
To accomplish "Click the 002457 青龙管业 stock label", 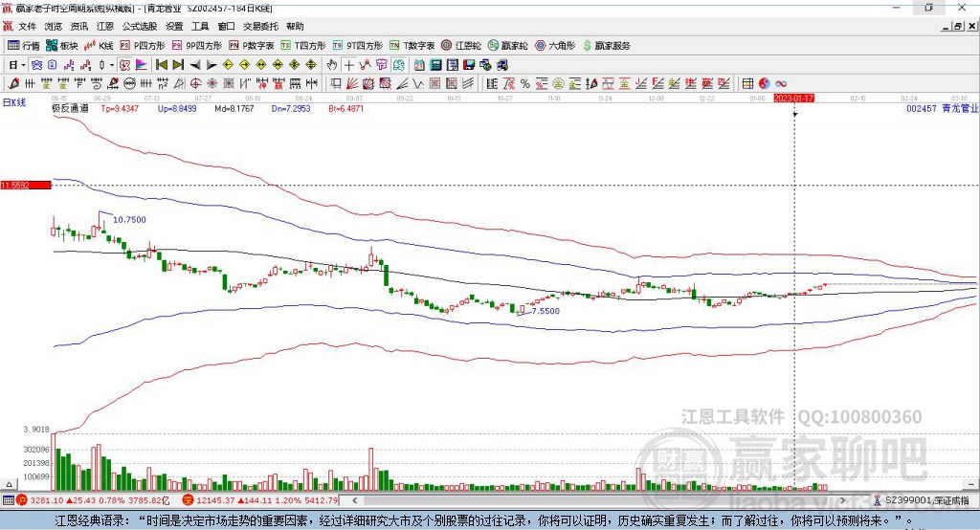I will click(942, 108).
